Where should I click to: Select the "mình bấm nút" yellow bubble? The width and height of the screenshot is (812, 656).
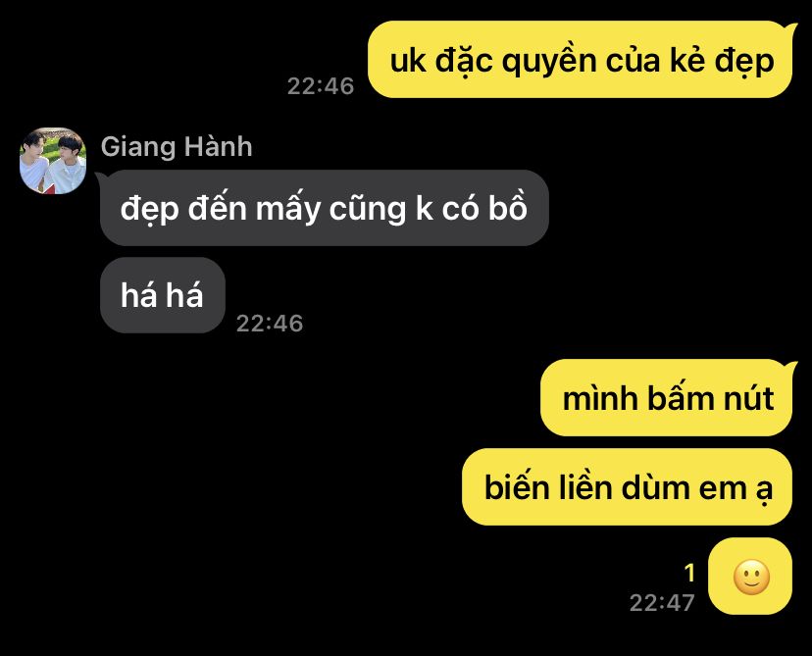coord(668,398)
